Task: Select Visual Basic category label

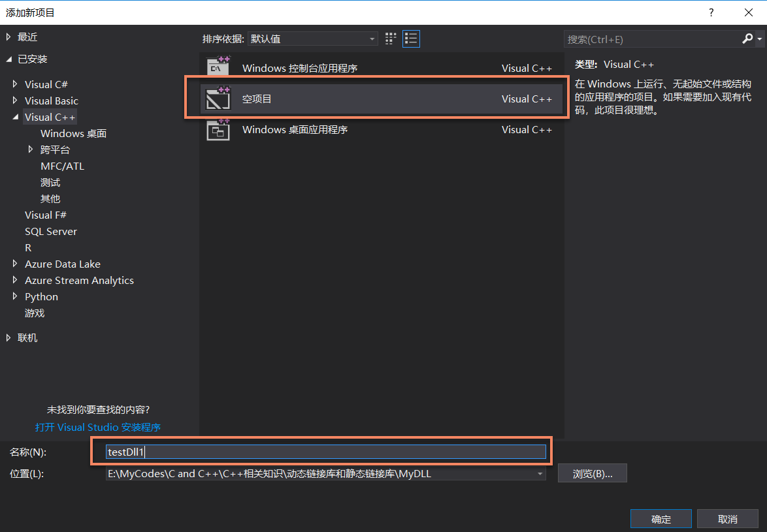Action: pos(52,101)
